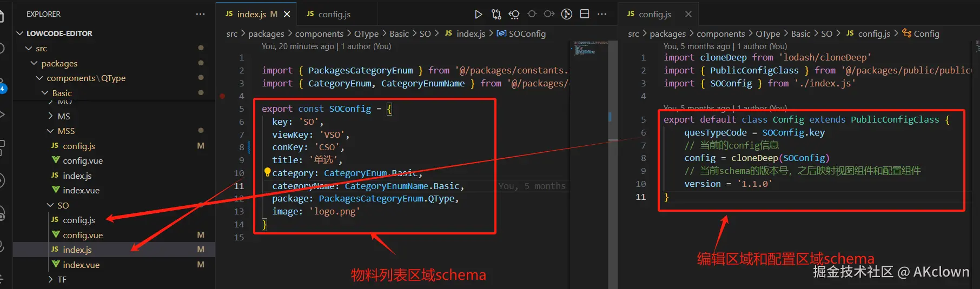The height and width of the screenshot is (289, 980).
Task: Close the index.js editor tab
Action: (x=287, y=14)
